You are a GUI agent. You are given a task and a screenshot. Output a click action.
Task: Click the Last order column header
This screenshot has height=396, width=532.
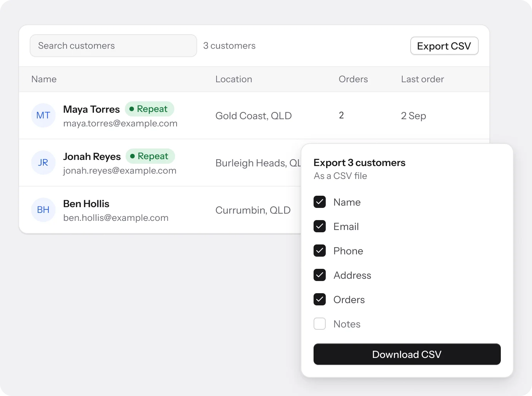pyautogui.click(x=422, y=79)
